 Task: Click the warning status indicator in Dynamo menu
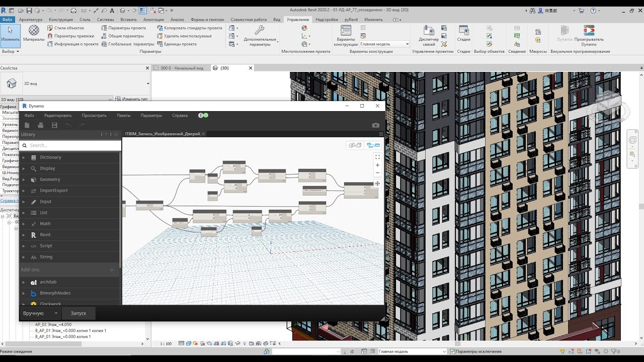click(x=203, y=115)
